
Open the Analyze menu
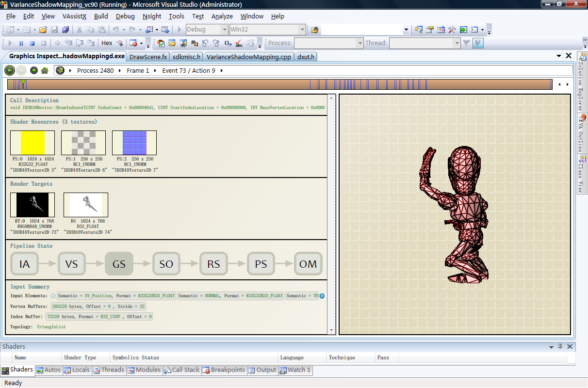point(222,16)
